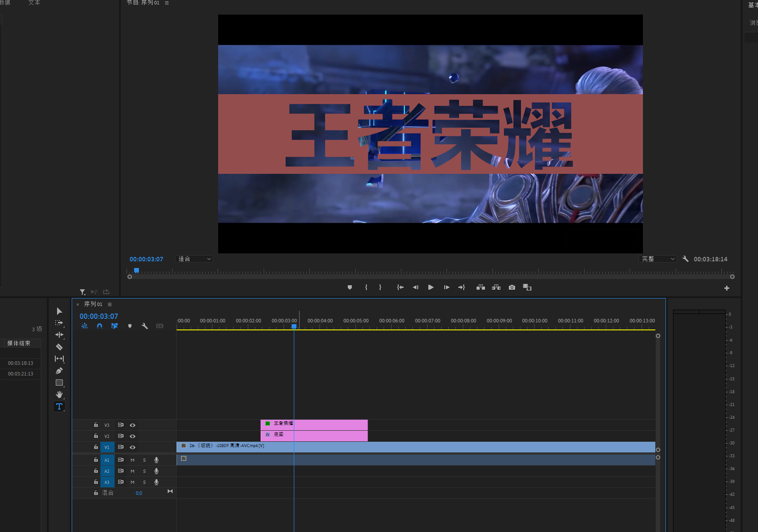
Task: Mute audio track A1
Action: coord(132,460)
